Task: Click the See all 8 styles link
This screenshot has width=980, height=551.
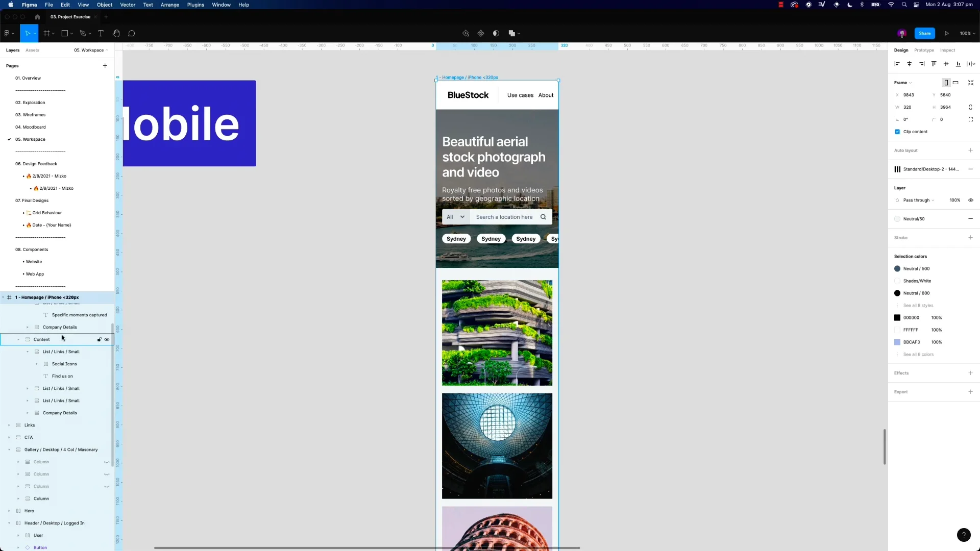Action: tap(918, 305)
